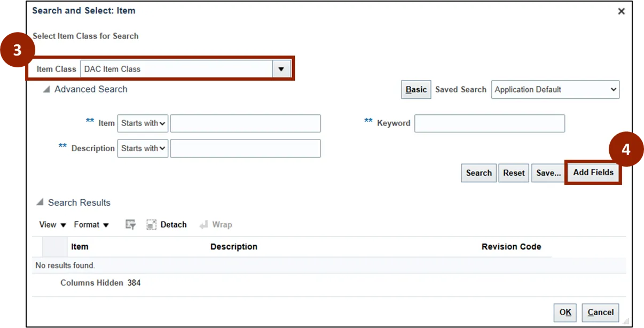This screenshot has height=328, width=644.
Task: Focus the Item text field
Action: (245, 123)
